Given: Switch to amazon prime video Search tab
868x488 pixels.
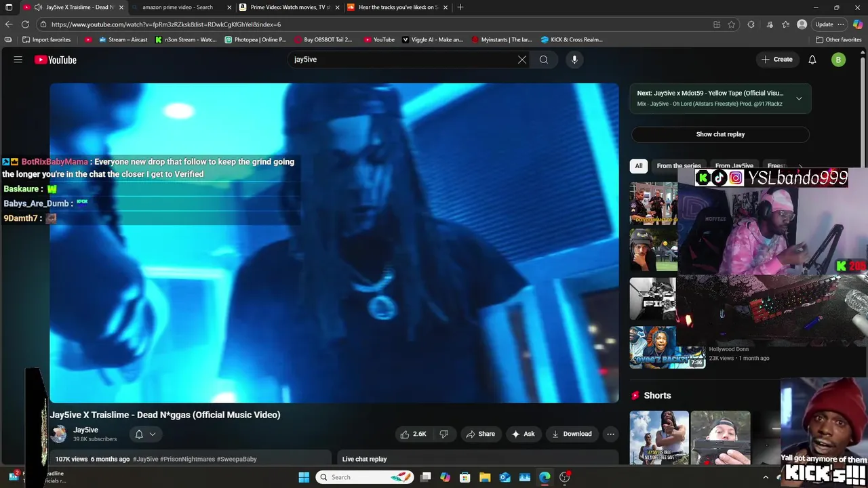Looking at the screenshot, I should coord(178,7).
